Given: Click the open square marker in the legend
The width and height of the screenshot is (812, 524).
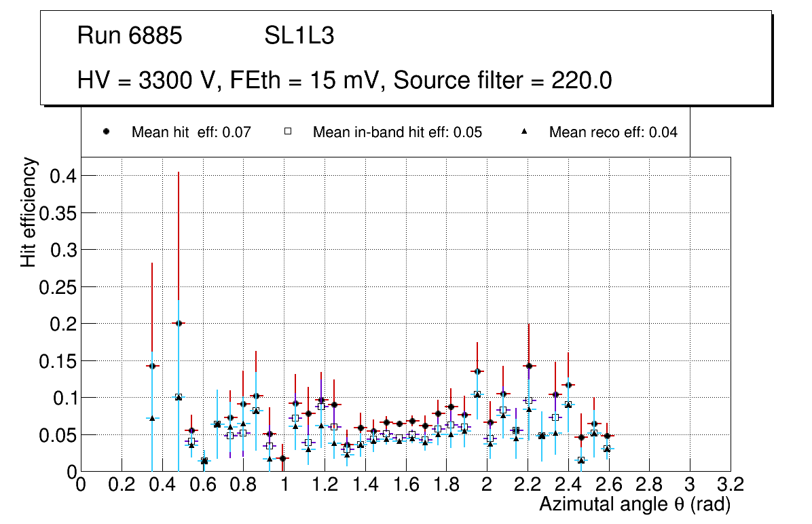Looking at the screenshot, I should (287, 132).
